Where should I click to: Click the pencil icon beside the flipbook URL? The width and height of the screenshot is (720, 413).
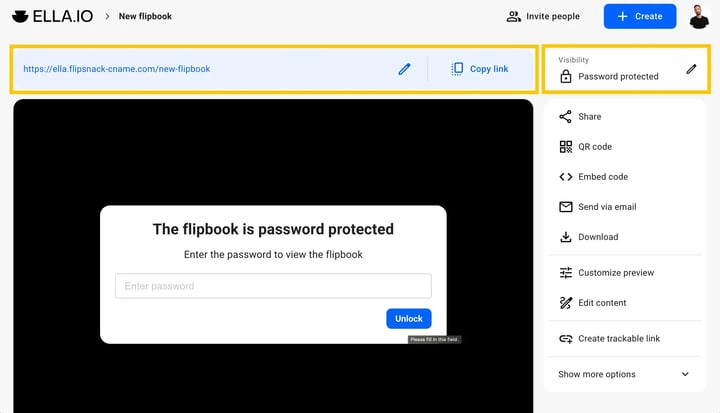click(x=404, y=69)
